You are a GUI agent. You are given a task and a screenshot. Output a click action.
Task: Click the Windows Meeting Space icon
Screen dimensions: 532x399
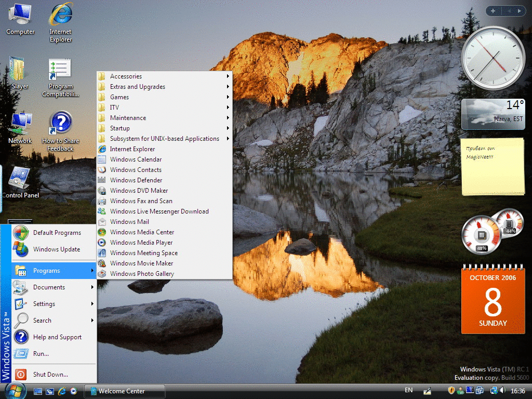click(101, 253)
